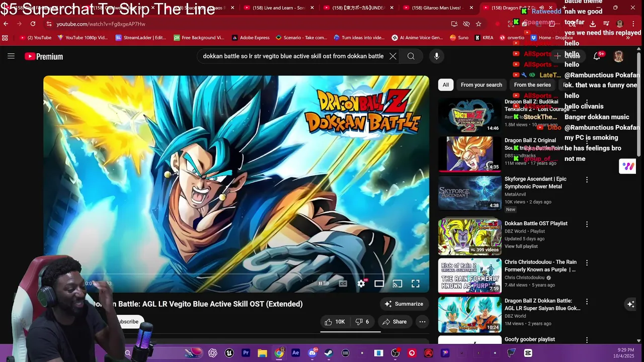Open more actions below the video

coord(423,322)
